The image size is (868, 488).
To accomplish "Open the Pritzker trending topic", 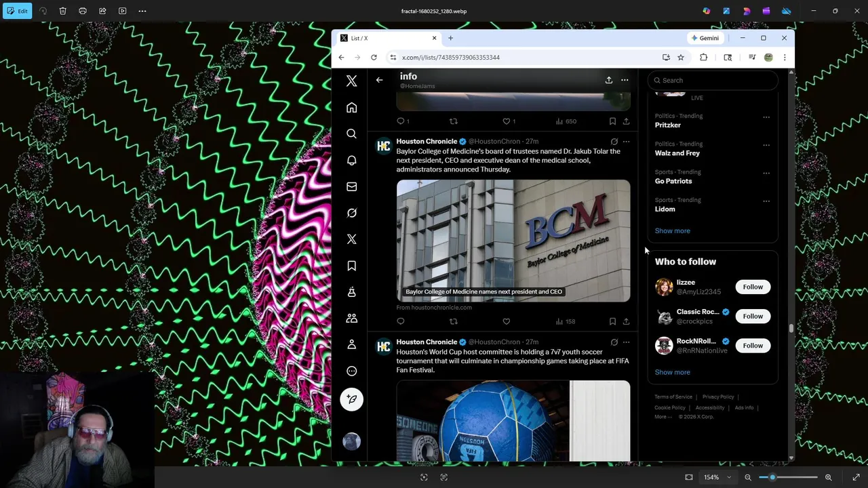I will click(x=667, y=125).
